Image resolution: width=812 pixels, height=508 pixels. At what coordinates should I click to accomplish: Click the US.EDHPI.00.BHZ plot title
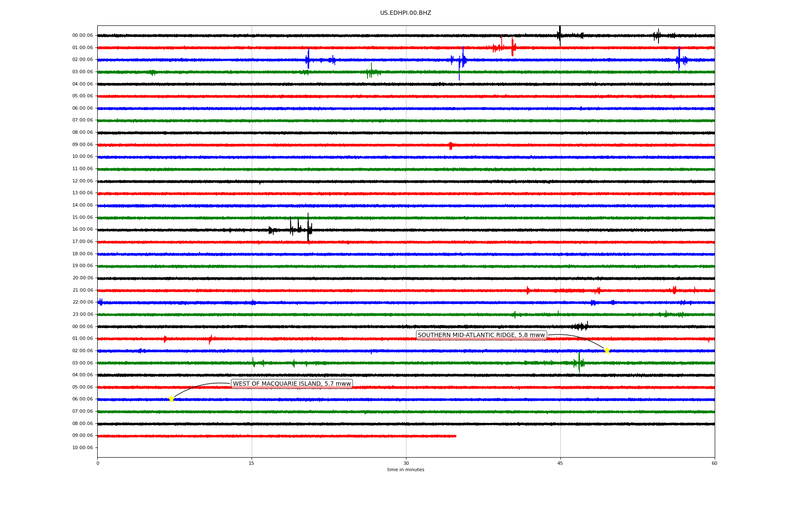[x=406, y=13]
